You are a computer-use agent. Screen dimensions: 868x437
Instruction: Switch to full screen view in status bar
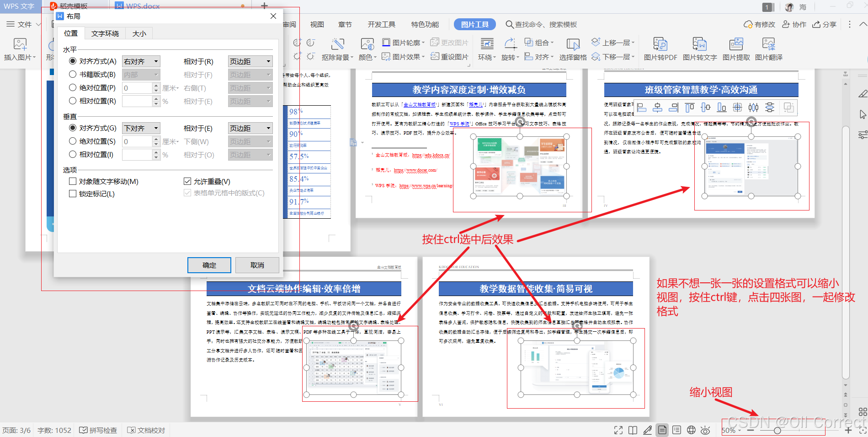[x=618, y=430]
